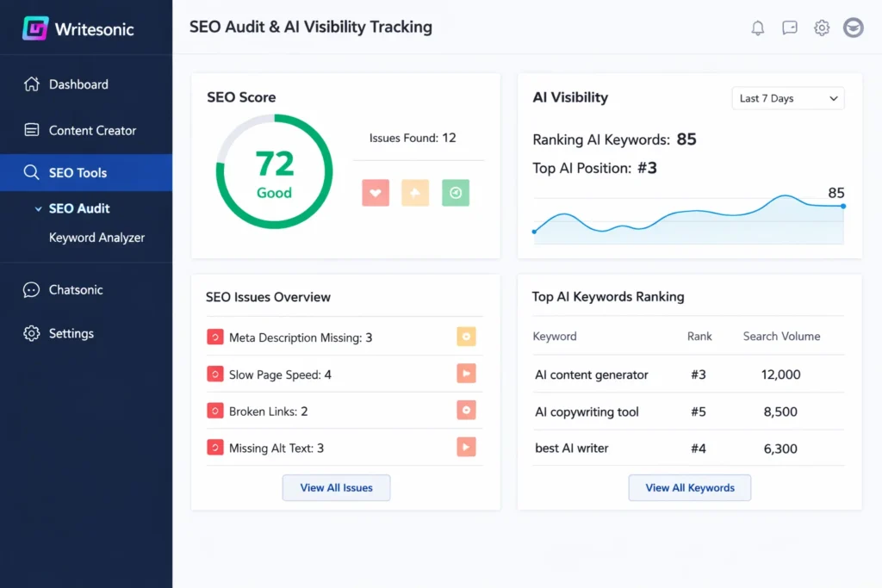The width and height of the screenshot is (882, 588).
Task: Open settings using the gear icon top right
Action: coord(822,28)
